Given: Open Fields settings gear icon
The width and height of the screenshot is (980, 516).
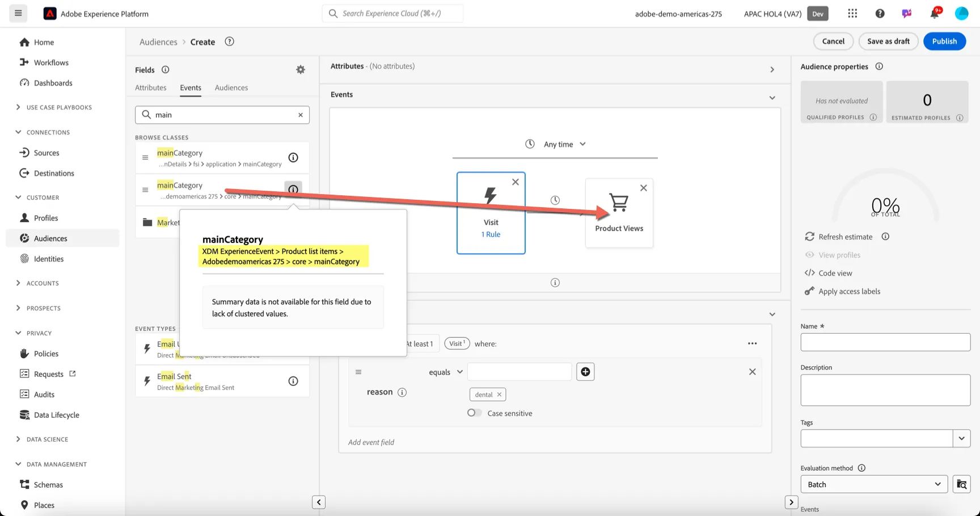Looking at the screenshot, I should (x=301, y=70).
